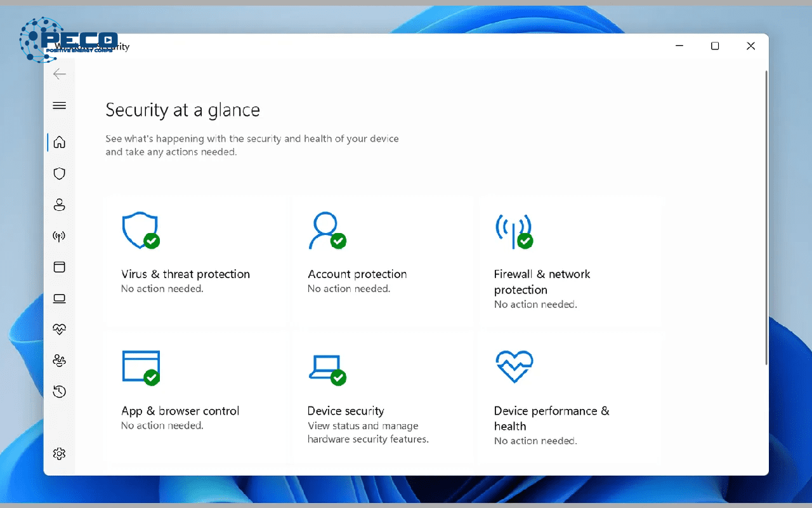Image resolution: width=812 pixels, height=508 pixels.
Task: Open Firewall & network antenna icon in sidebar
Action: click(x=60, y=236)
